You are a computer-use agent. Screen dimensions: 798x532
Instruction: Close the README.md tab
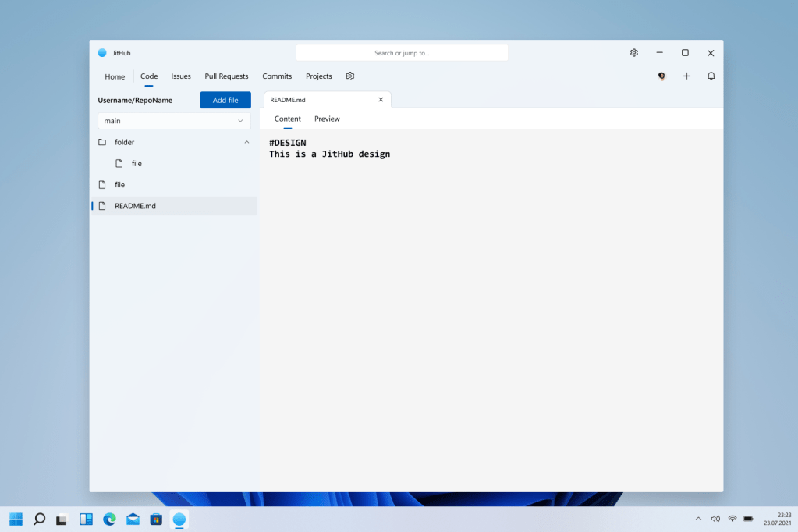[381, 100]
